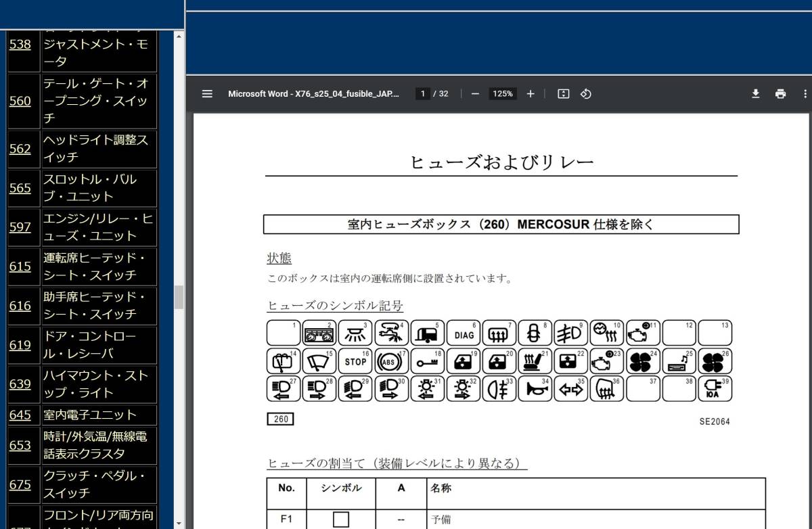
Task: Print the PDF document
Action: tap(781, 94)
